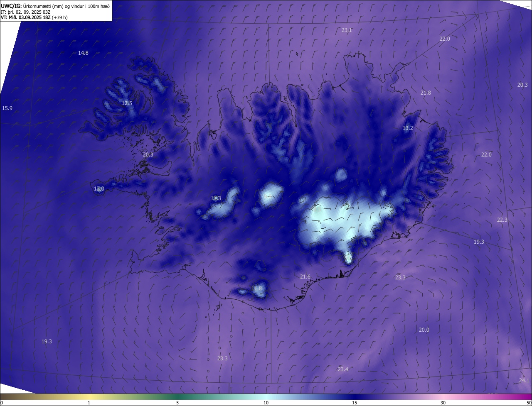
Task: Click the 20.0 value label
Action: [424, 330]
